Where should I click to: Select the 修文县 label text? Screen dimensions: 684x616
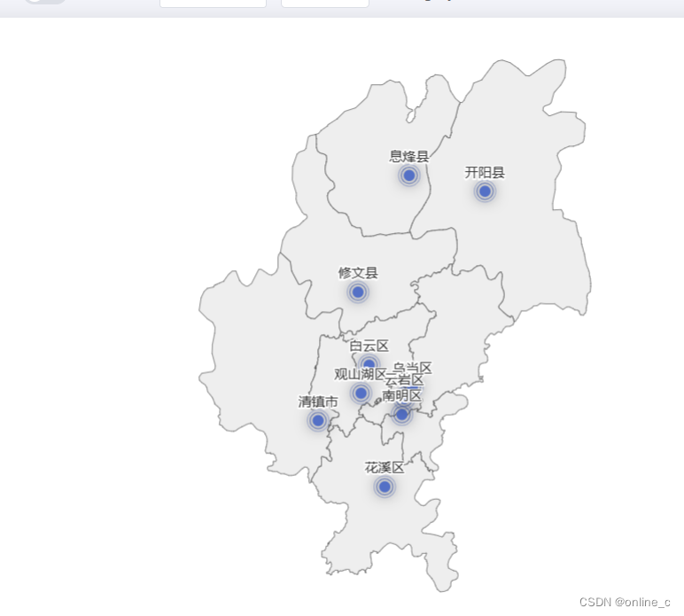pos(358,273)
